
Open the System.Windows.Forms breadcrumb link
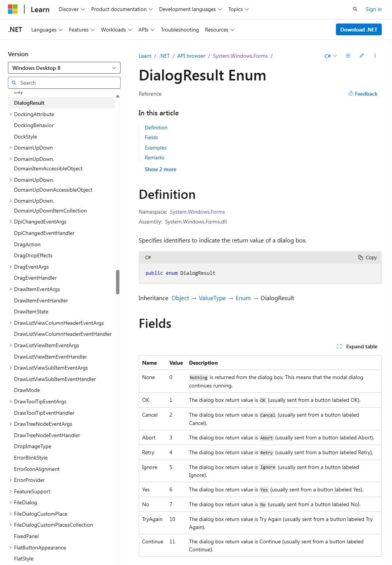240,55
